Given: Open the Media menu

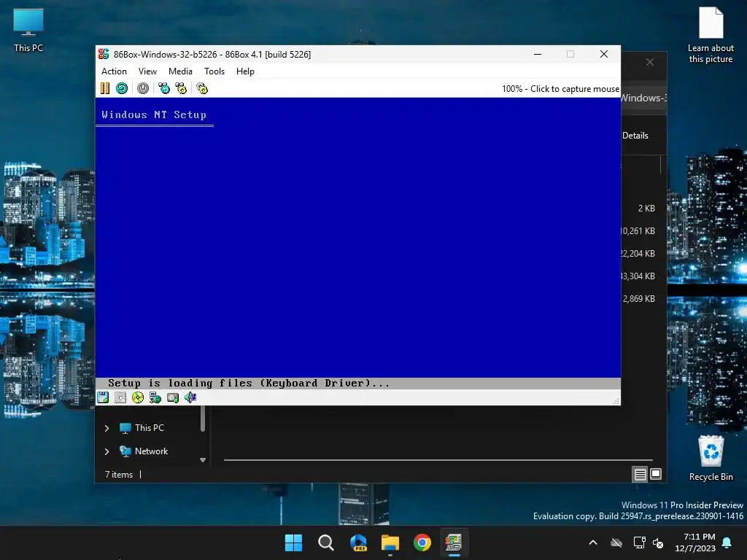Looking at the screenshot, I should pos(181,71).
